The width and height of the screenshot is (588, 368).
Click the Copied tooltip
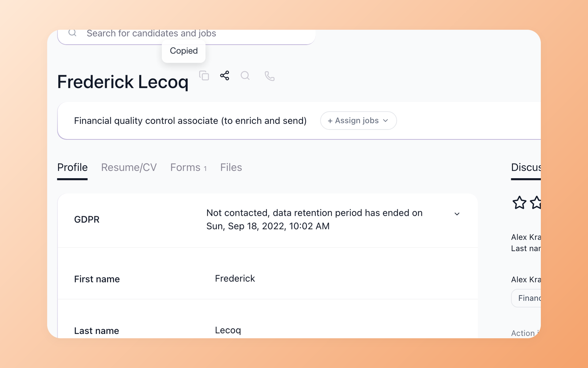pyautogui.click(x=184, y=51)
